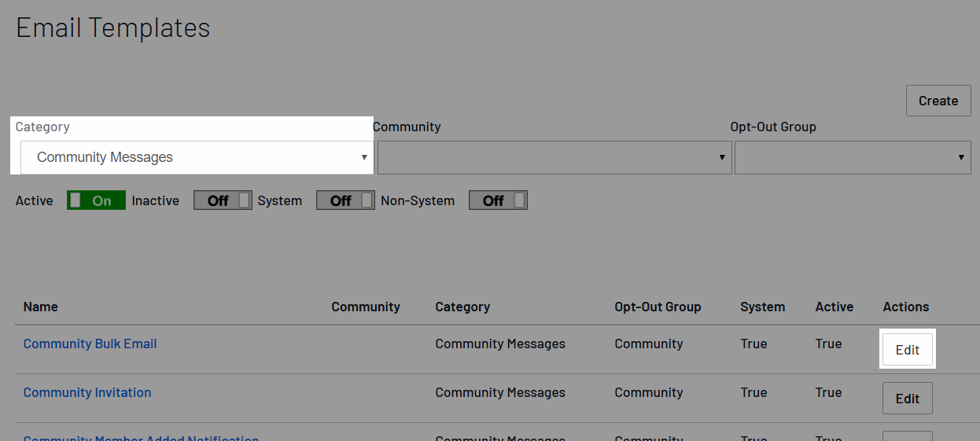The image size is (980, 441).
Task: Select the Active column header in table
Action: pos(834,307)
